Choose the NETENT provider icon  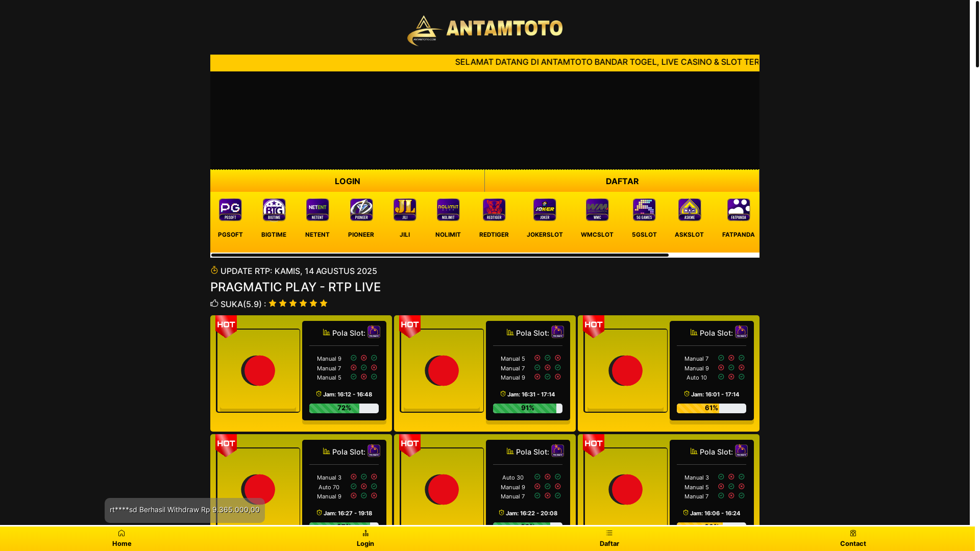click(317, 210)
